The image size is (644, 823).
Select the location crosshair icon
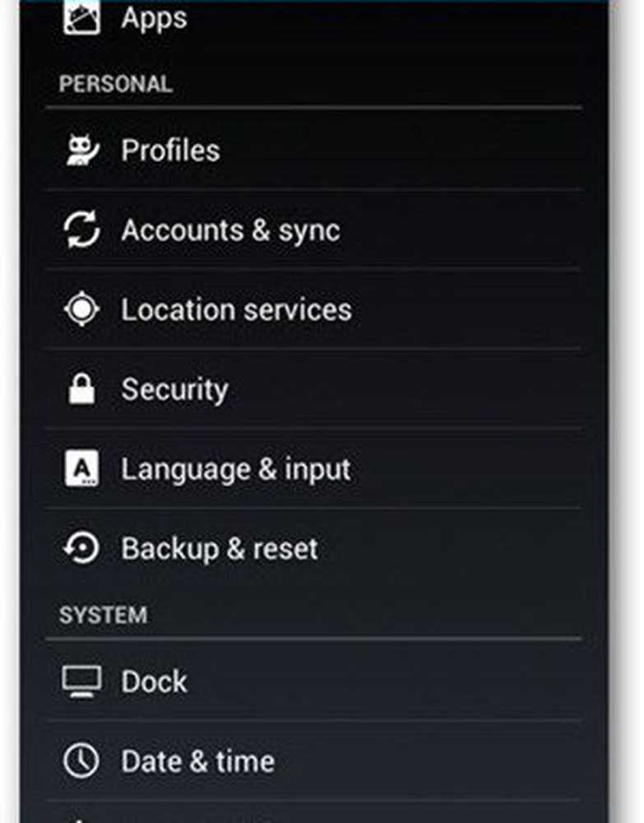tap(82, 310)
